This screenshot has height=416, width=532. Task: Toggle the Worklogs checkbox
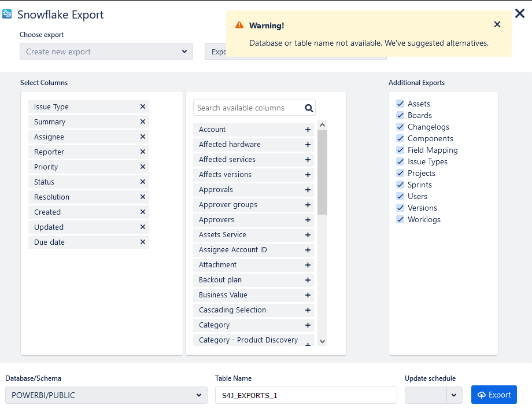400,219
